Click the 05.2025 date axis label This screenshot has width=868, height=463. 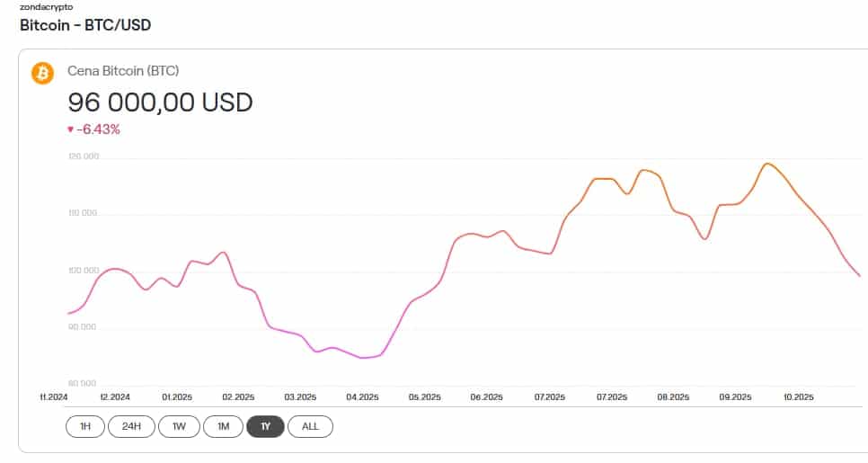[424, 396]
